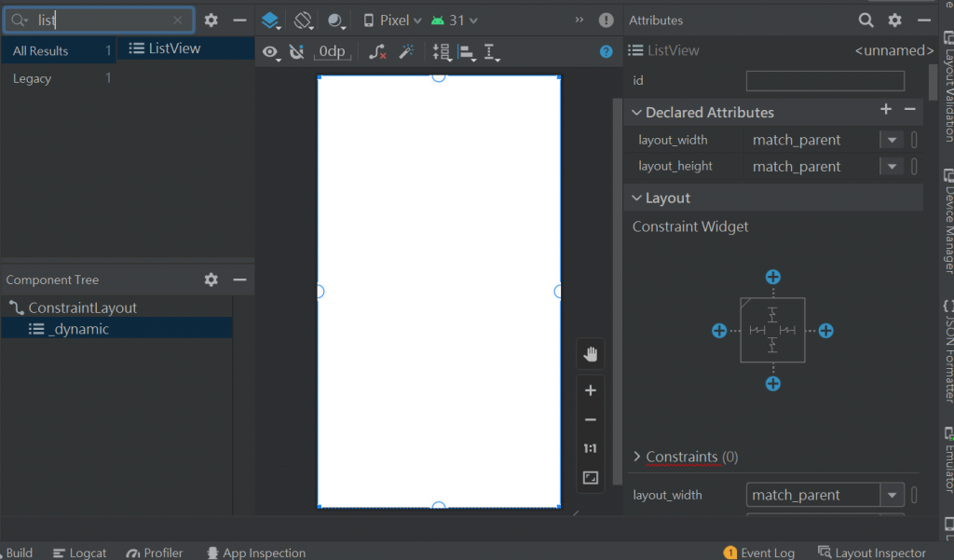Image resolution: width=954 pixels, height=560 pixels.
Task: Activate pan hand tool
Action: (590, 354)
